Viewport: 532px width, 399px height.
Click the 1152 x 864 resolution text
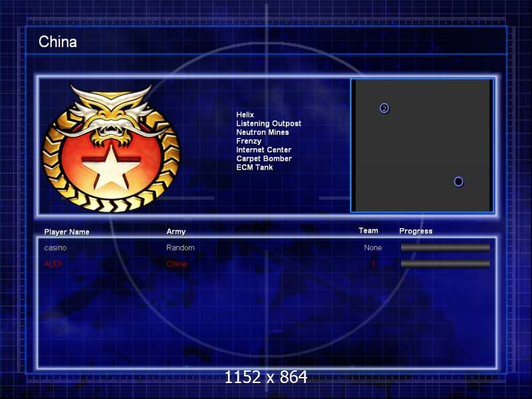266,377
